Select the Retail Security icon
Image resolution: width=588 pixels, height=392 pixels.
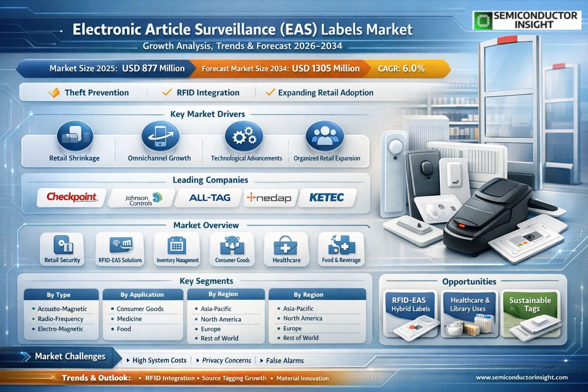(x=63, y=244)
